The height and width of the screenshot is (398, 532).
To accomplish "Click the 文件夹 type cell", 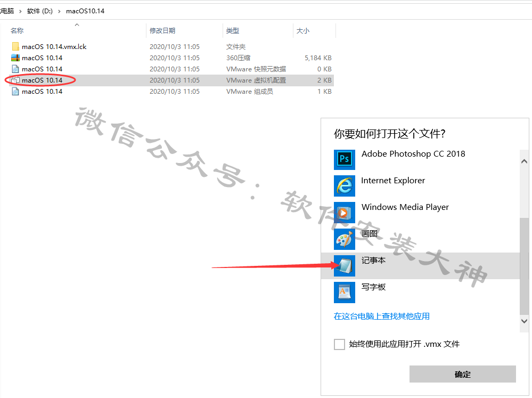I will coord(236,46).
